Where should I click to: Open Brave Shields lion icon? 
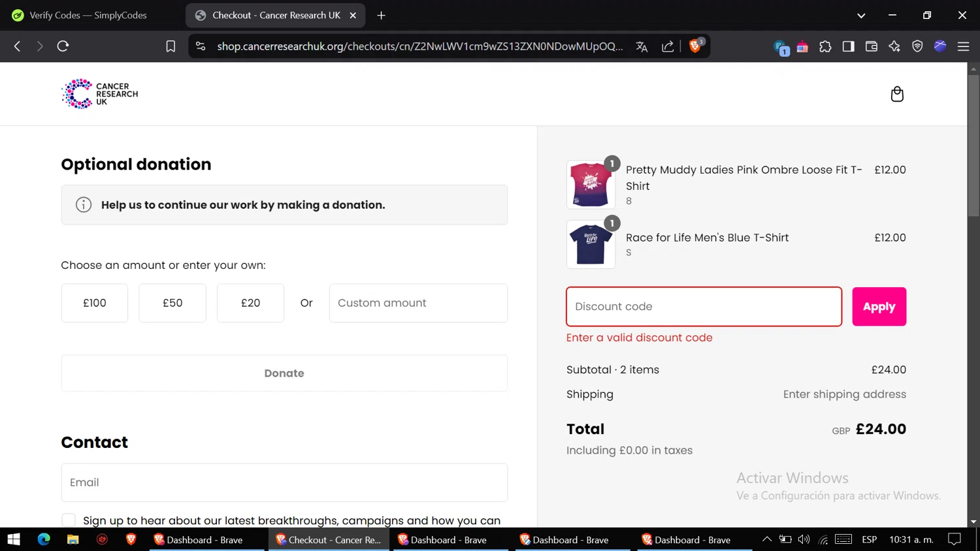pos(696,46)
